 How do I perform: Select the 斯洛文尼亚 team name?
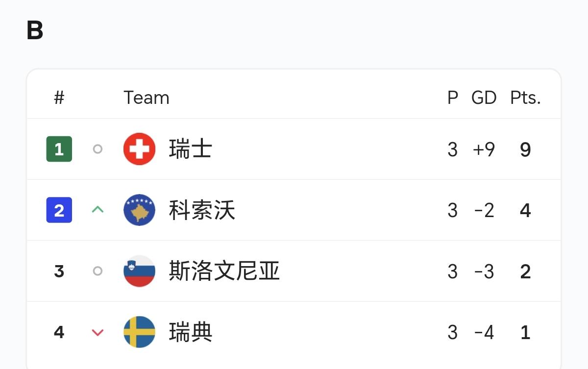tap(224, 271)
